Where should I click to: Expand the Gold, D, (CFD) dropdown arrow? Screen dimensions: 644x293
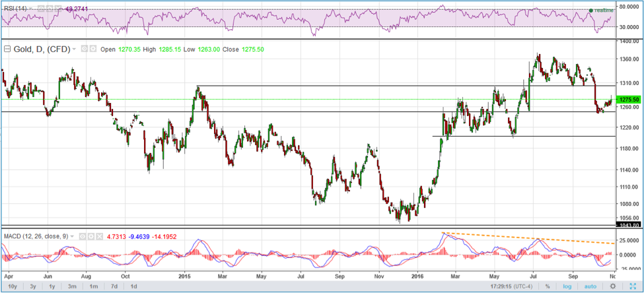[74, 49]
